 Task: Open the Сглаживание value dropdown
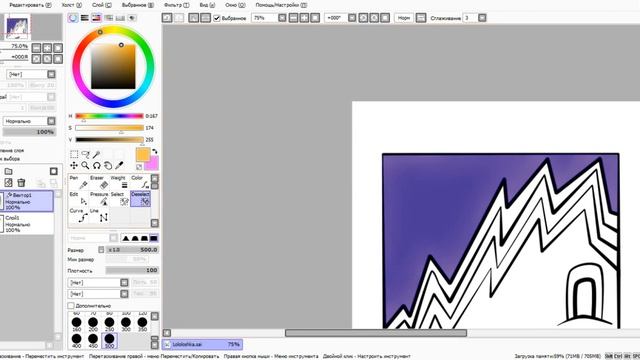coord(482,18)
